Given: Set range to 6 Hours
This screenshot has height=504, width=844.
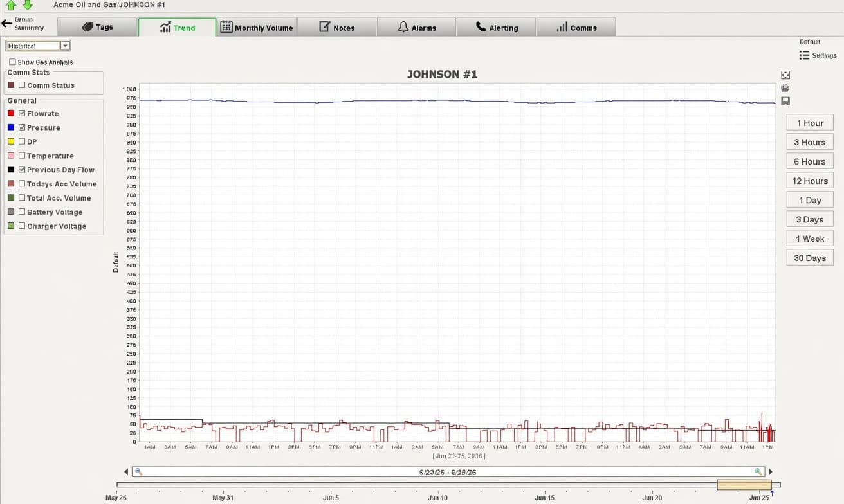Looking at the screenshot, I should [810, 161].
